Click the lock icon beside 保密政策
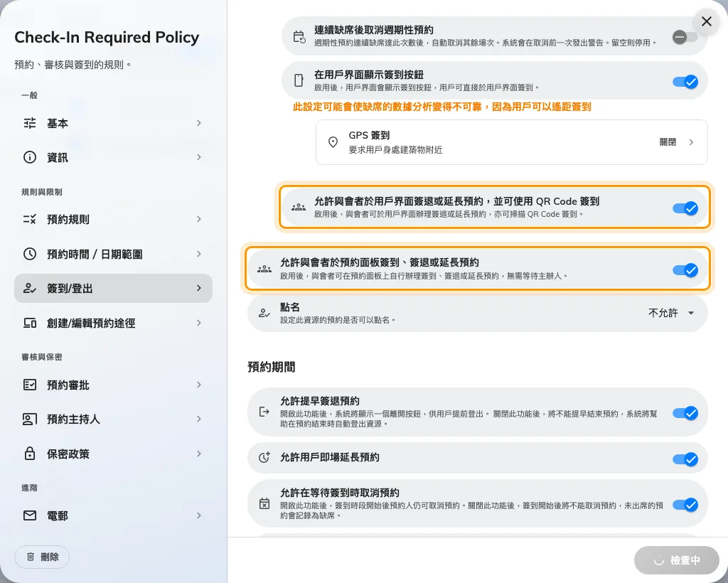Viewport: 728px width, 583px height. pos(30,454)
